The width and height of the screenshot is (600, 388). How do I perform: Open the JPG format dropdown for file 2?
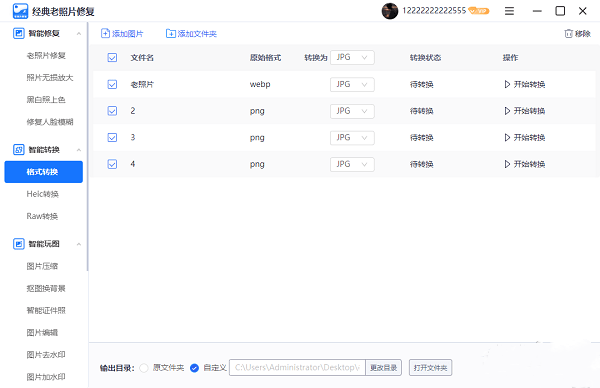352,111
